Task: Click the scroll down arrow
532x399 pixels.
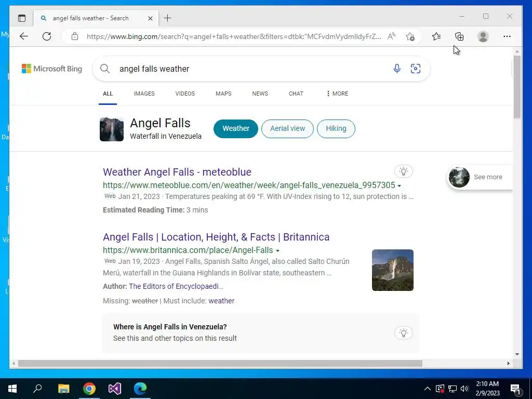Action: pos(517,354)
